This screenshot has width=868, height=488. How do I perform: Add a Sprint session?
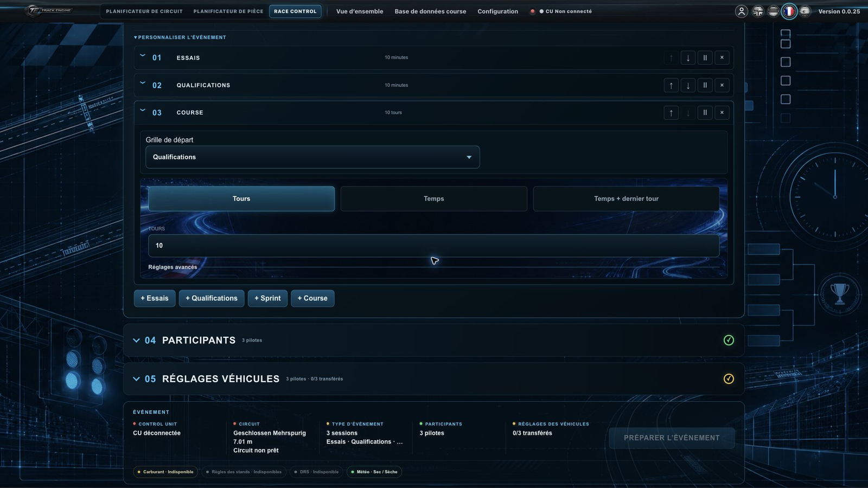(267, 298)
